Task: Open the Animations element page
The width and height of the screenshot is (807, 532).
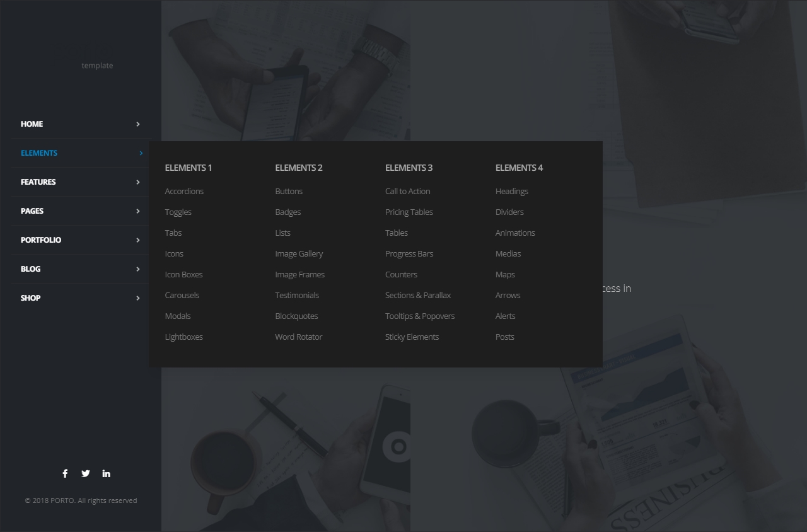Action: click(515, 233)
